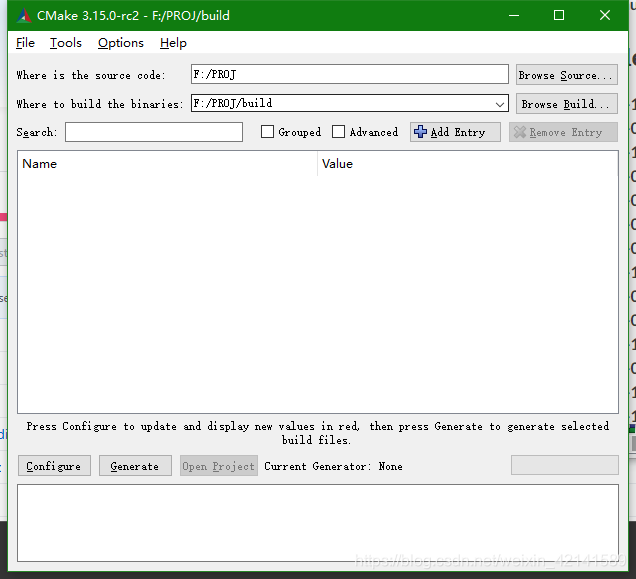The image size is (636, 579).
Task: Minimize the CMake window
Action: [x=514, y=15]
